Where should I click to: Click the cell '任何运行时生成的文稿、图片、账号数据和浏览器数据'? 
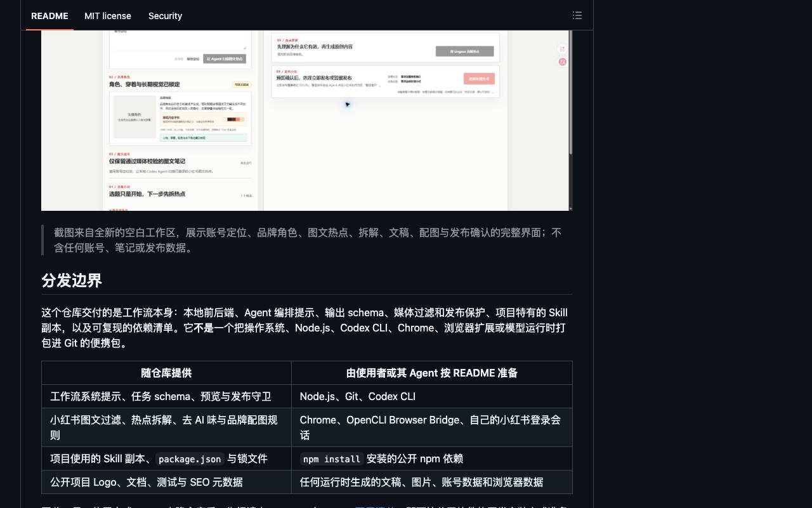pyautogui.click(x=432, y=482)
